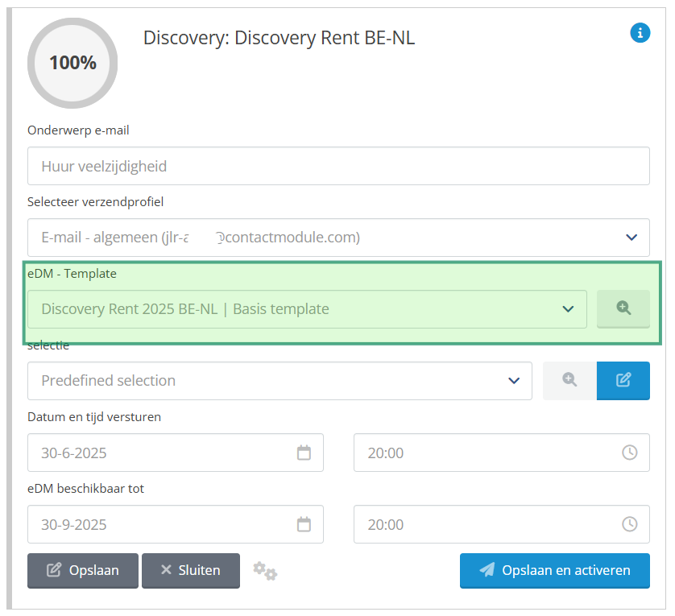Image resolution: width=675 pixels, height=616 pixels.
Task: Preview the selection with magnifier button
Action: 569,381
